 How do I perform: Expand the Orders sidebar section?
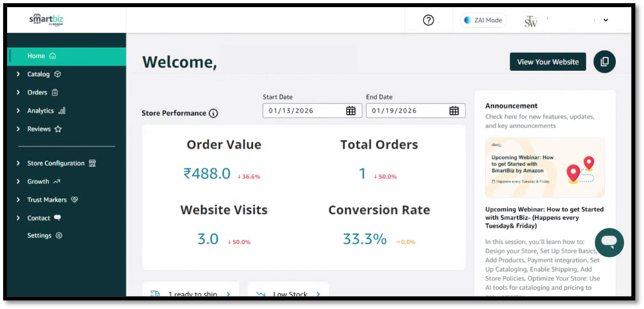(x=37, y=92)
